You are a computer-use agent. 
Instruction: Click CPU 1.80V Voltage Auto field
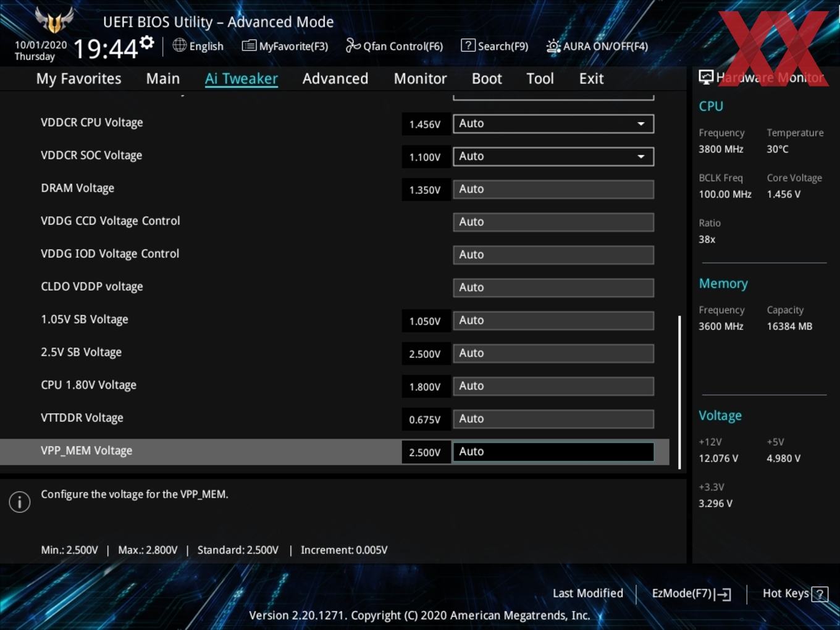pos(553,385)
